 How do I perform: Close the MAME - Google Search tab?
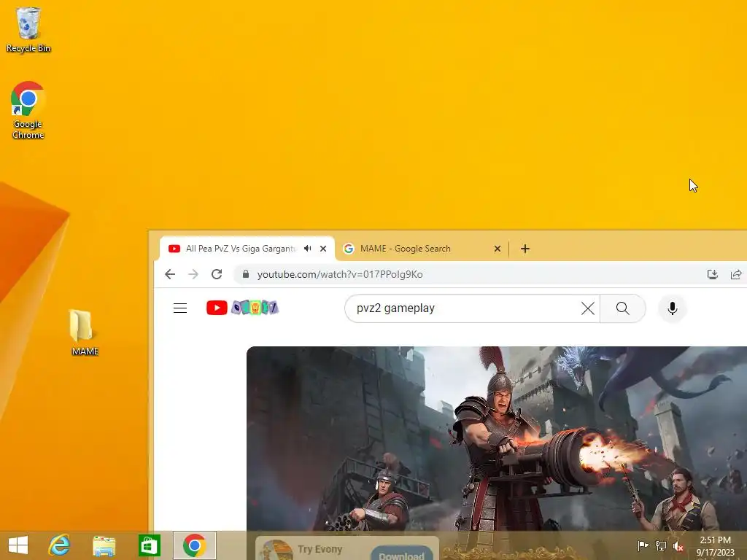(498, 249)
